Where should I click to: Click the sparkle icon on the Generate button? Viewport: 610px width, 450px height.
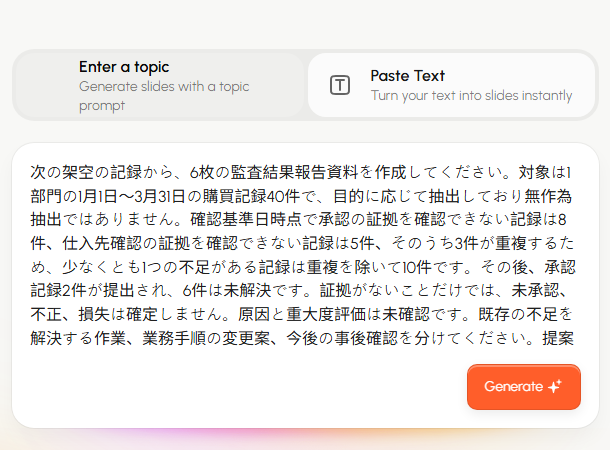click(x=555, y=386)
